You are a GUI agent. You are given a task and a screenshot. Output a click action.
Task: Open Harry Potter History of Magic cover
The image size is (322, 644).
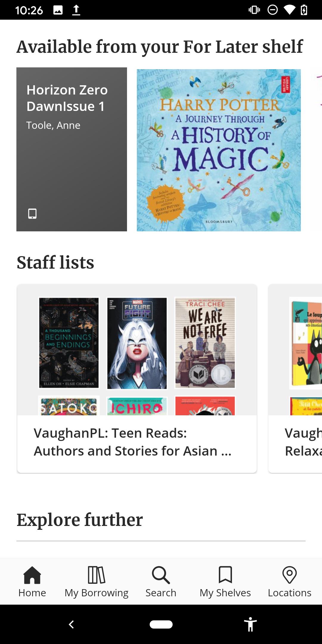point(219,150)
